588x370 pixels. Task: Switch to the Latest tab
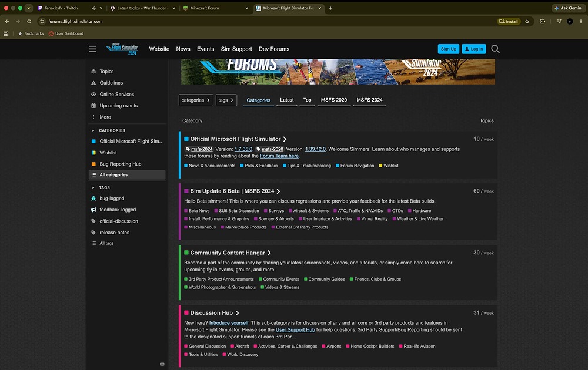pos(287,100)
